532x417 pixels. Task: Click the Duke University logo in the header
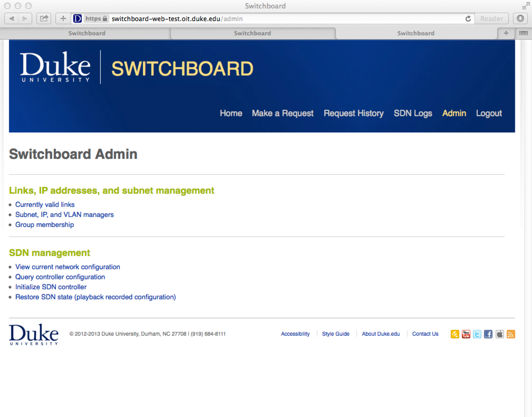tap(55, 67)
